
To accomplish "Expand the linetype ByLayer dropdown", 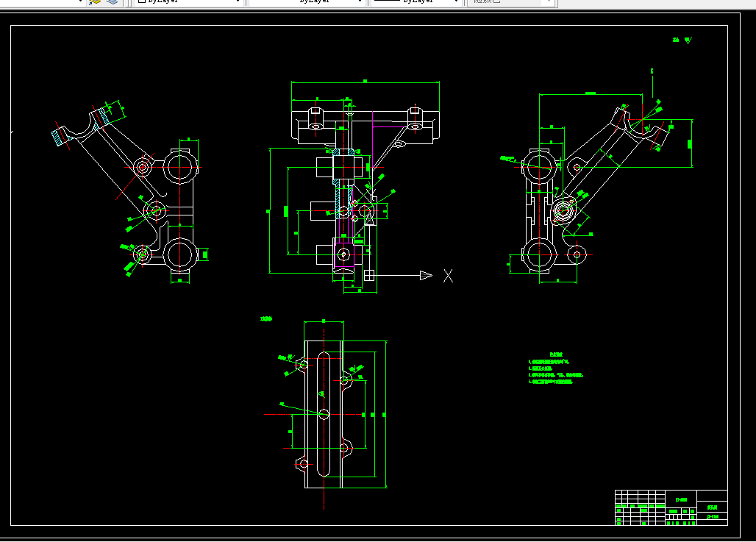I will click(x=306, y=2).
